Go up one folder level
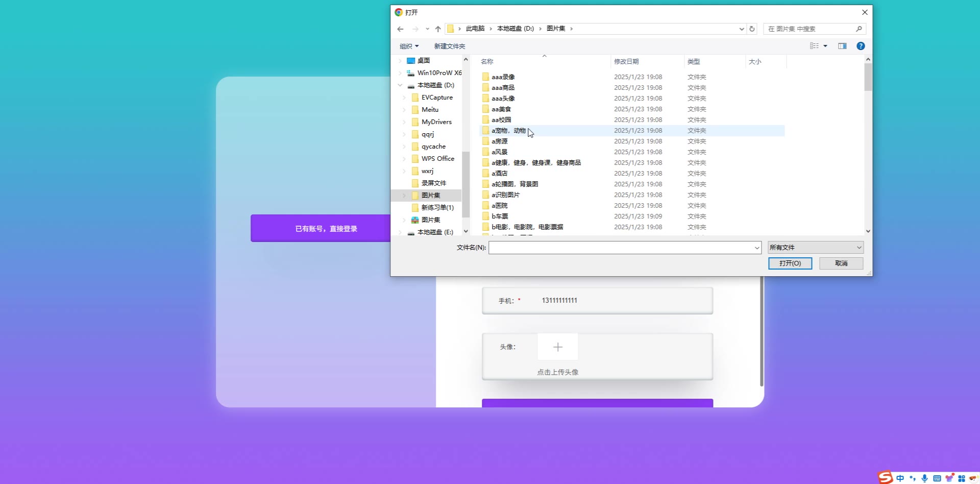This screenshot has width=980, height=484. [437, 29]
